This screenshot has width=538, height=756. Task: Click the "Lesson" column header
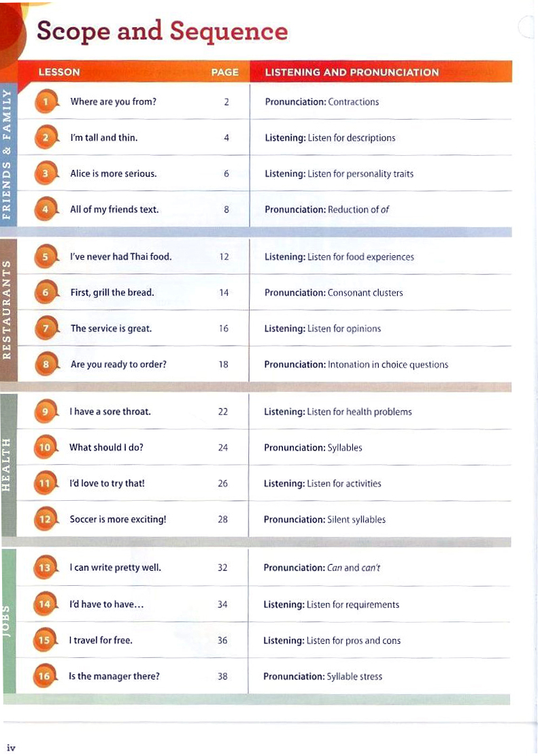point(59,72)
